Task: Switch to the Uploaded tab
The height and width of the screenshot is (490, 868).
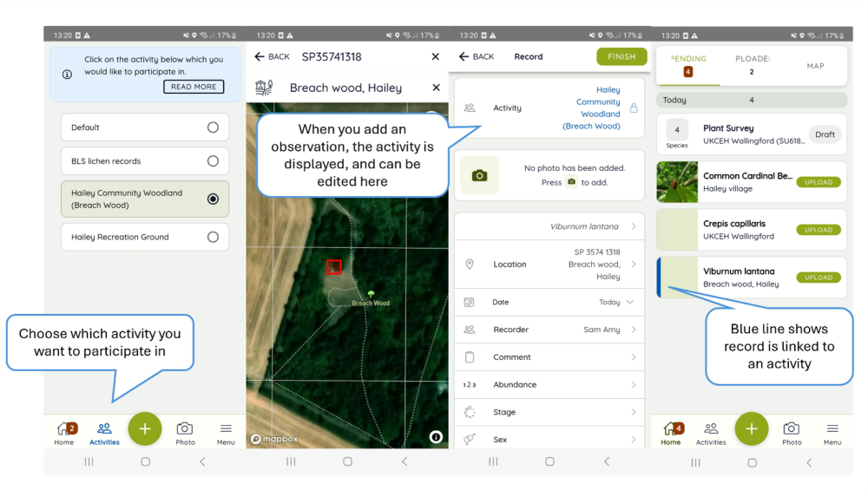Action: pyautogui.click(x=752, y=65)
